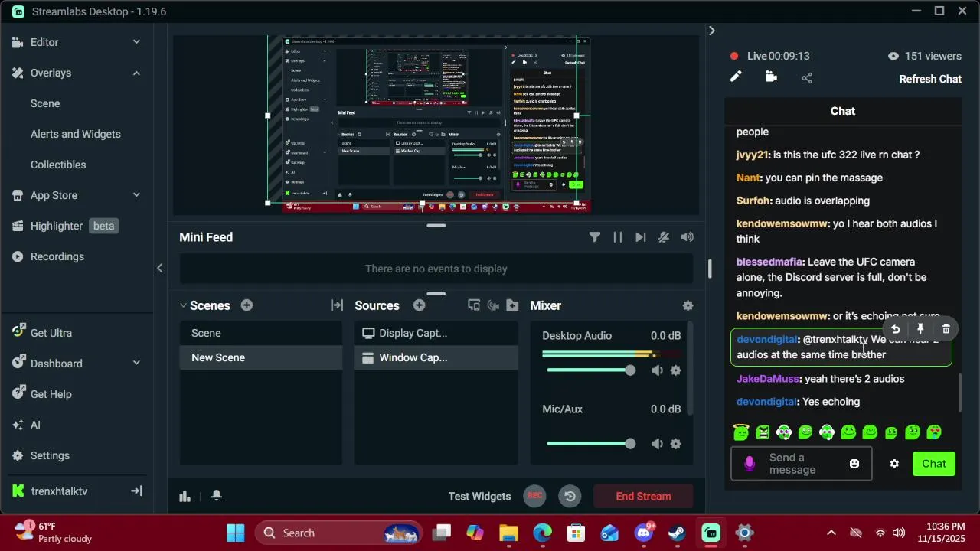Open the chat settings gear icon
This screenshot has height=551, width=980.
pos(894,464)
